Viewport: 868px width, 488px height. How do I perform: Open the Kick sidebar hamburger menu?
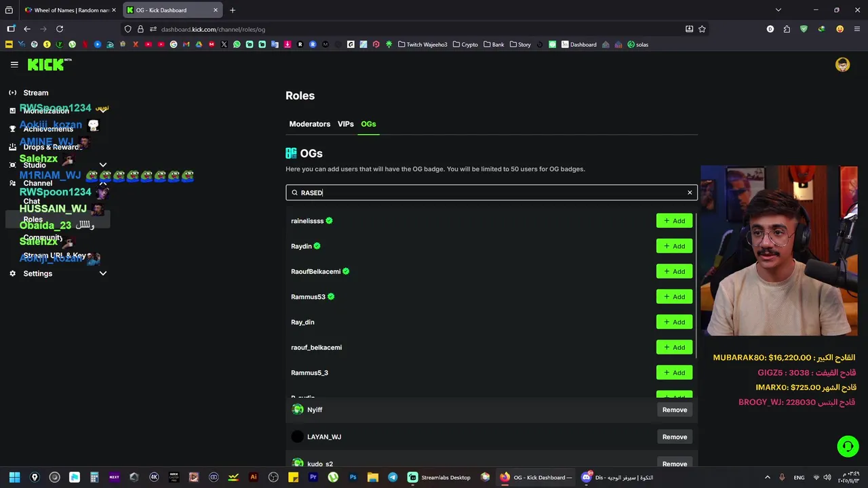(x=14, y=64)
